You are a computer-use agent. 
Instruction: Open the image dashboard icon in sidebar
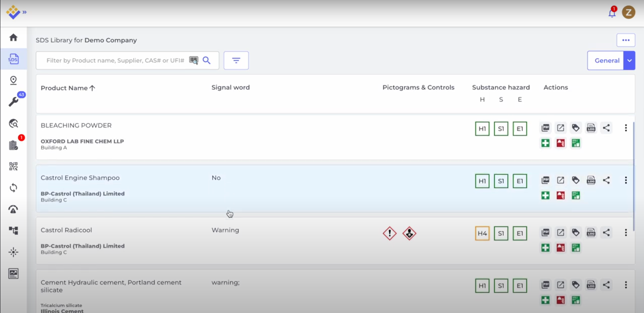[x=13, y=274]
